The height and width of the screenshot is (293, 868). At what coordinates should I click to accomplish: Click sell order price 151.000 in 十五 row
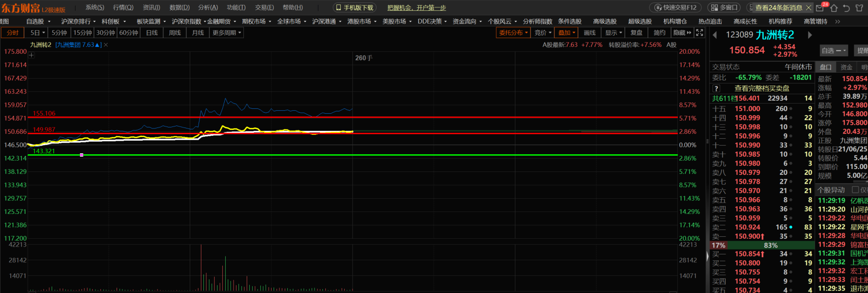(x=748, y=109)
